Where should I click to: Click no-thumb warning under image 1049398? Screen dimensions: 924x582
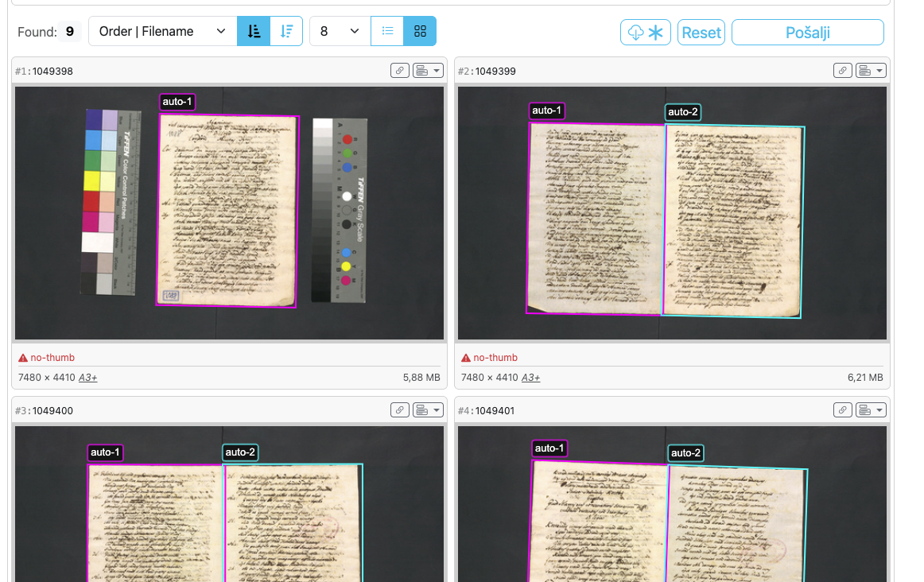[x=52, y=358]
